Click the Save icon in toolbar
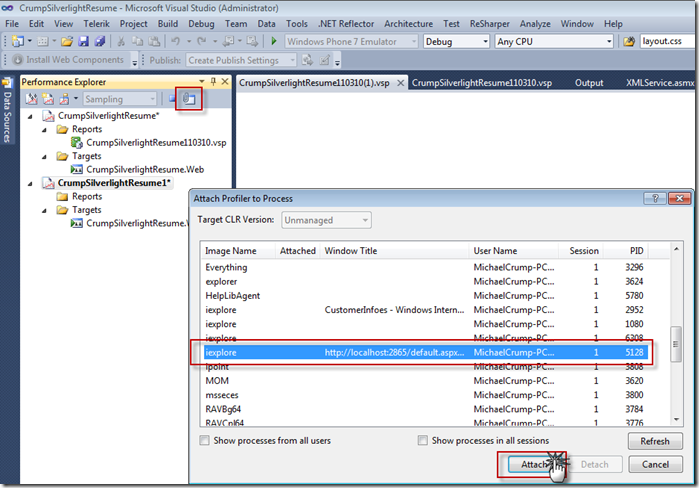Image resolution: width=699 pixels, height=488 pixels. coord(83,41)
